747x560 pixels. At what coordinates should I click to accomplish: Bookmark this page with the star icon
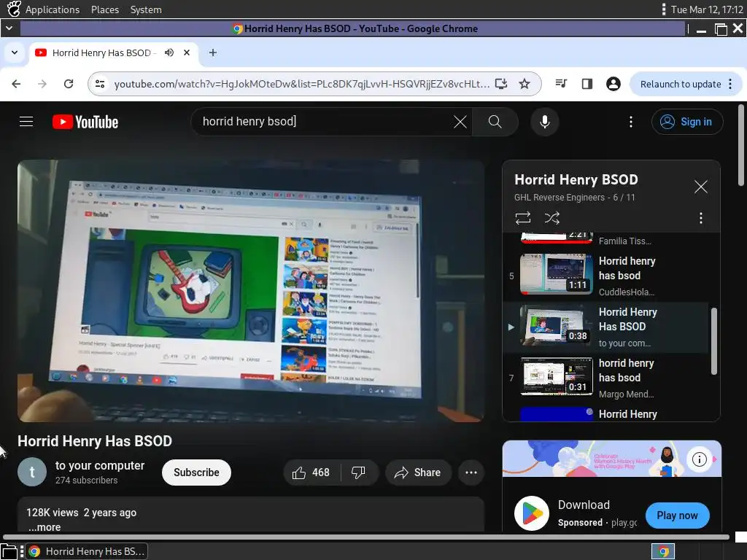coord(525,84)
